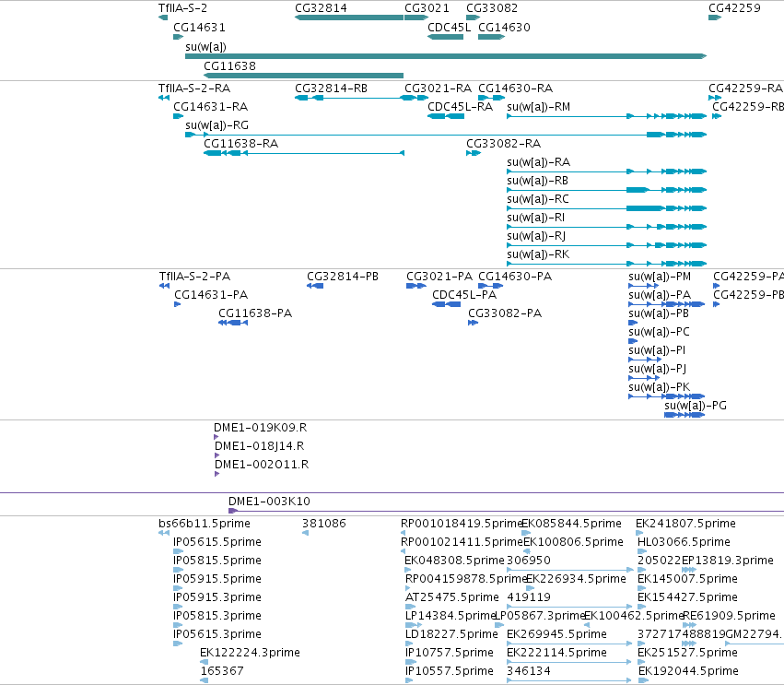Click transcript CG42259-RA arrow
This screenshot has height=685, width=784.
(x=715, y=98)
